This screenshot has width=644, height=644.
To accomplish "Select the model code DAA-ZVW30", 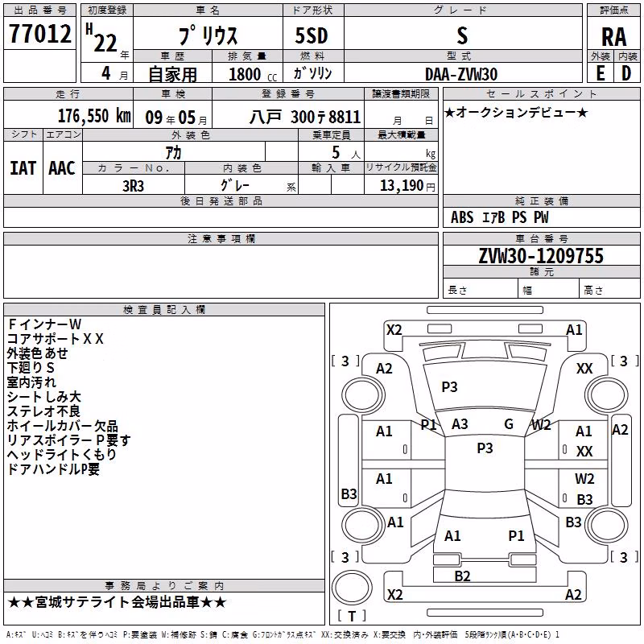I will pos(461,74).
